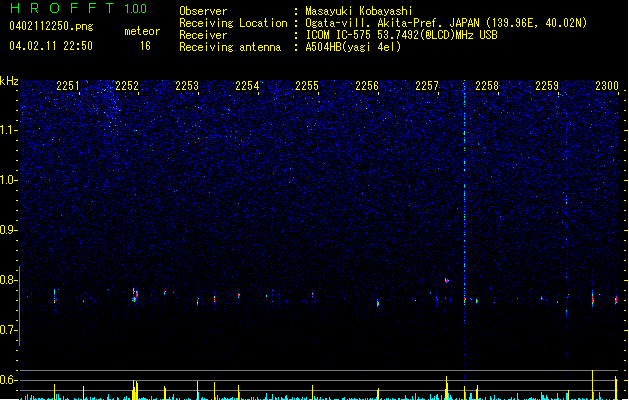Click the meteor echo just after 2256
Image resolution: width=629 pixels, height=400 pixels.
coord(377,303)
